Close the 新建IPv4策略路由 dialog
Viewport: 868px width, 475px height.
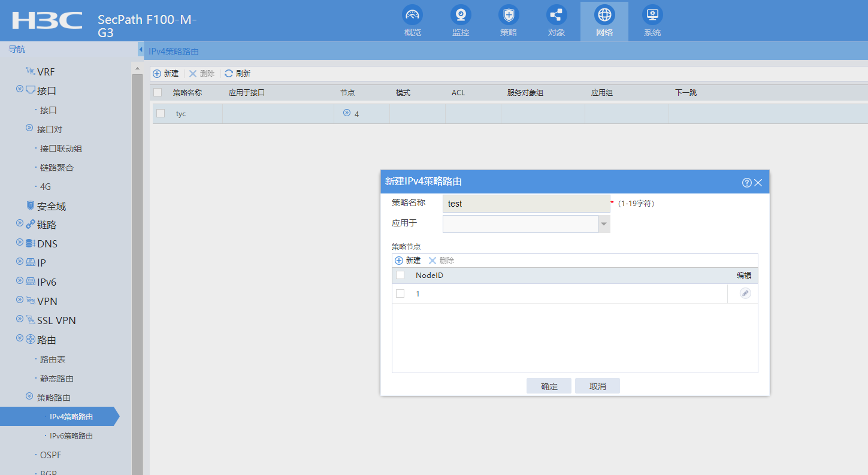(758, 183)
